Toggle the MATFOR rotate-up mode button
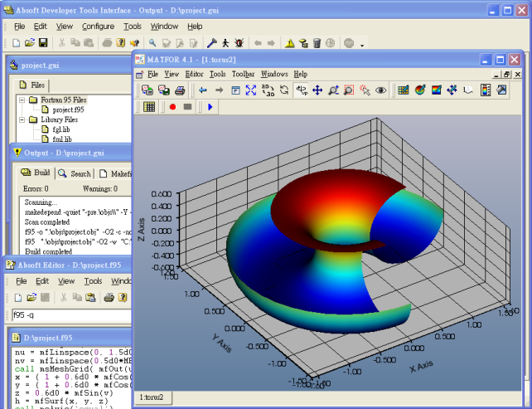Screen dimensions: 532x409 (302, 90)
